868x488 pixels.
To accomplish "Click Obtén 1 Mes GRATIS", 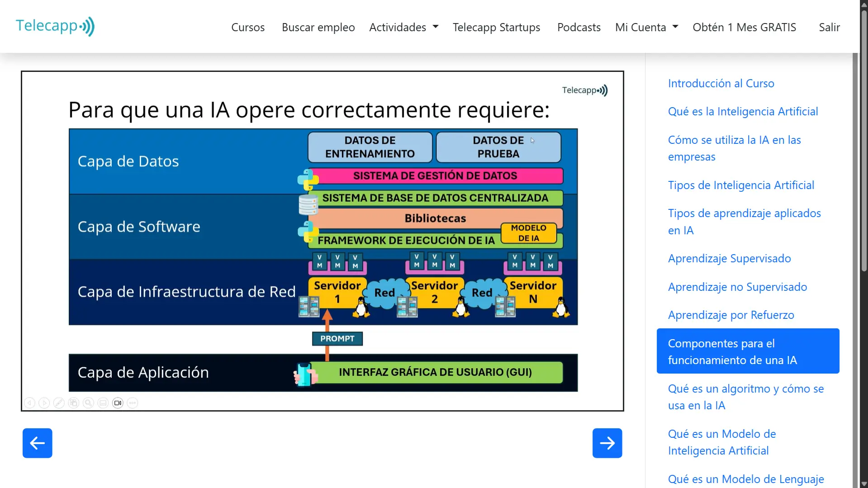I will pos(744,27).
